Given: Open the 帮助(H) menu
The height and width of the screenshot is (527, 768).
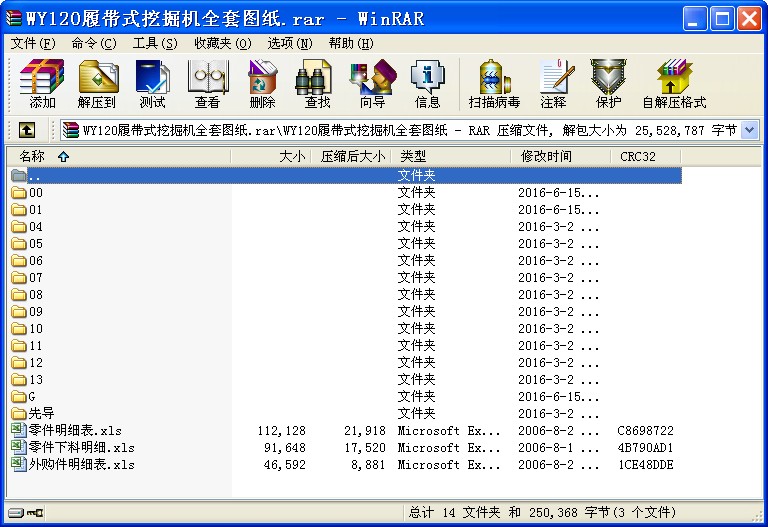Looking at the screenshot, I should point(351,44).
